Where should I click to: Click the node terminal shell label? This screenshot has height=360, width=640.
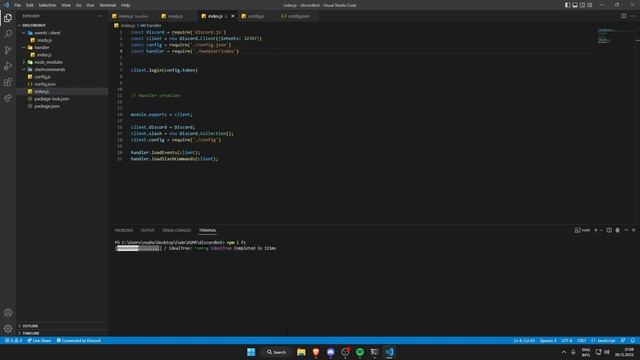click(582, 230)
